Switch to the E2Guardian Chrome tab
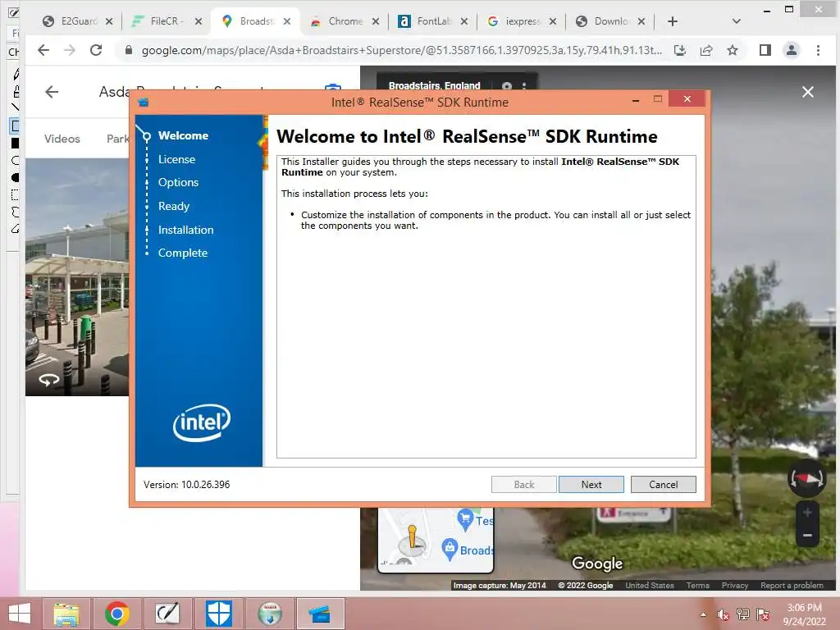This screenshot has height=630, width=840. tap(71, 21)
